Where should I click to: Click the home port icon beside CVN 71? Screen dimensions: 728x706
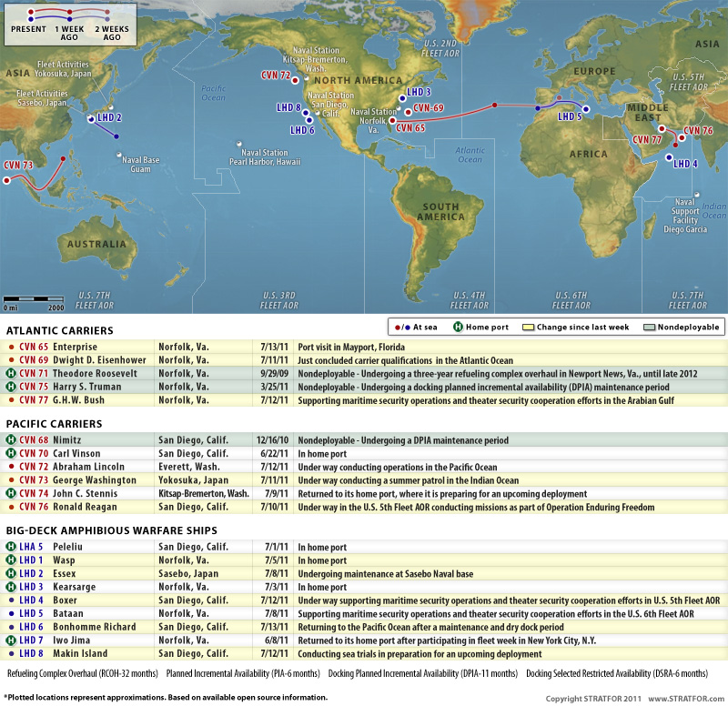click(x=11, y=373)
